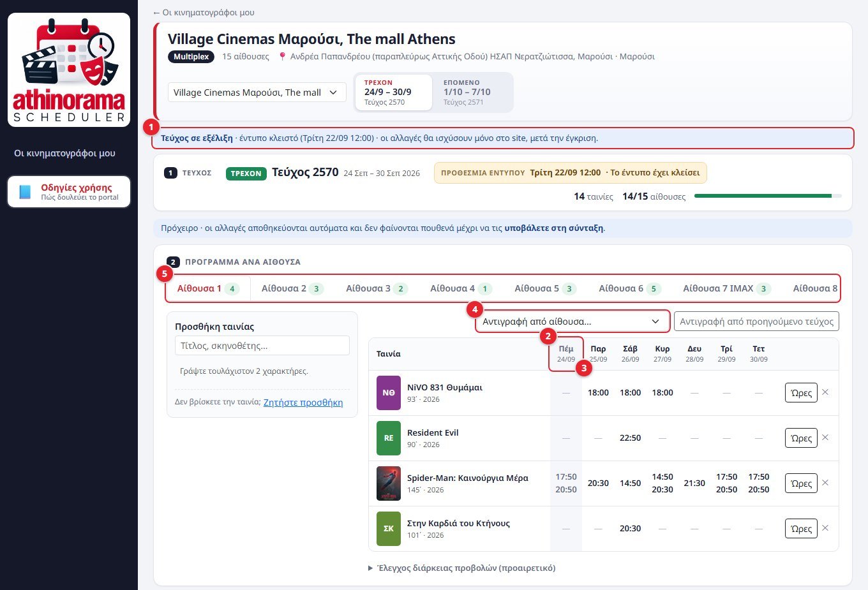Open Οι κινηματογράφοι μου in the sidebar
Screen dimensions: 868x590
[x=64, y=153]
